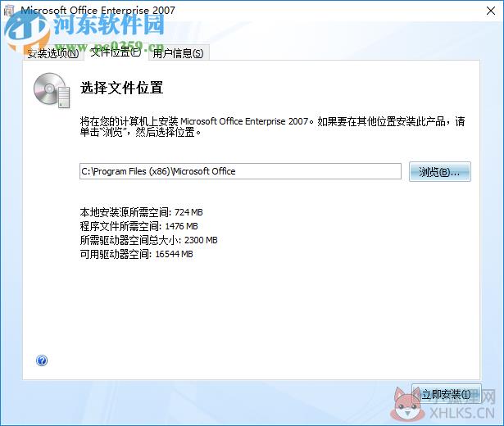The height and width of the screenshot is (426, 504).
Task: Click the 可用驱动器空间: 16544 MB line
Action: [137, 254]
